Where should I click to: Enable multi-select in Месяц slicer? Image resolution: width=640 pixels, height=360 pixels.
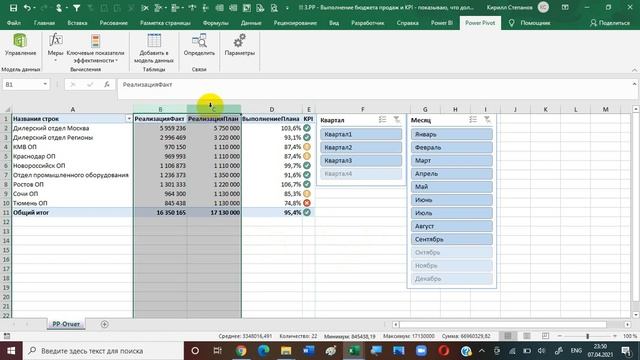(x=473, y=120)
